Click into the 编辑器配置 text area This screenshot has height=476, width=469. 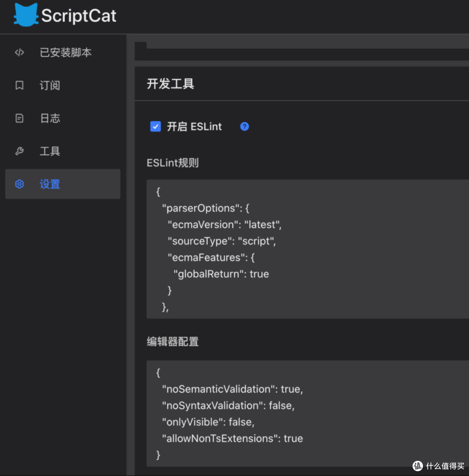pos(307,413)
